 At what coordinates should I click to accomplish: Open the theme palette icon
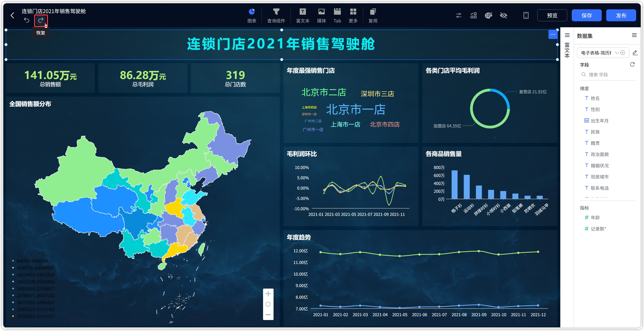pos(488,15)
